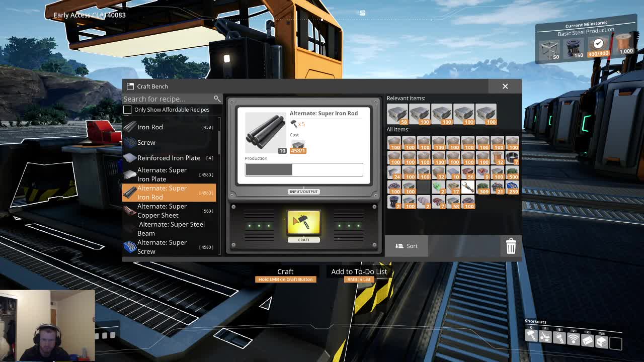644x362 pixels.
Task: Click the empty shortcut slot
Action: (616, 343)
